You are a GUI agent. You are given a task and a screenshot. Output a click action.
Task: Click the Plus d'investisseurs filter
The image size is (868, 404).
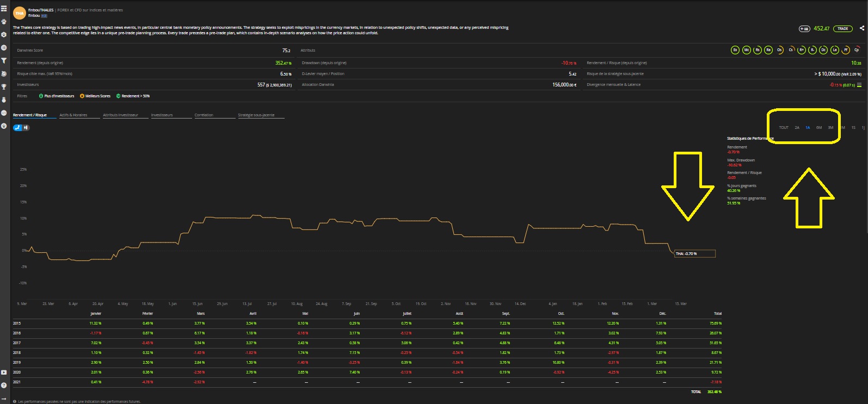pos(57,96)
